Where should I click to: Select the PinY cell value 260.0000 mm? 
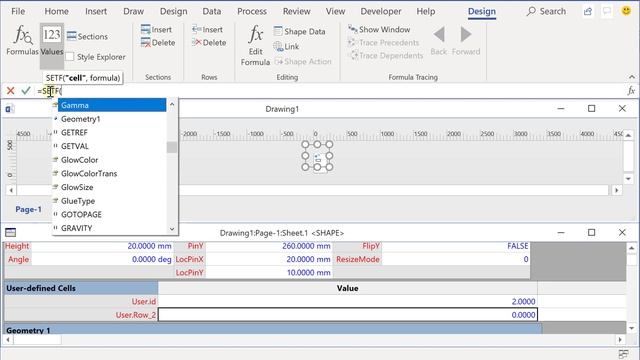(268, 246)
